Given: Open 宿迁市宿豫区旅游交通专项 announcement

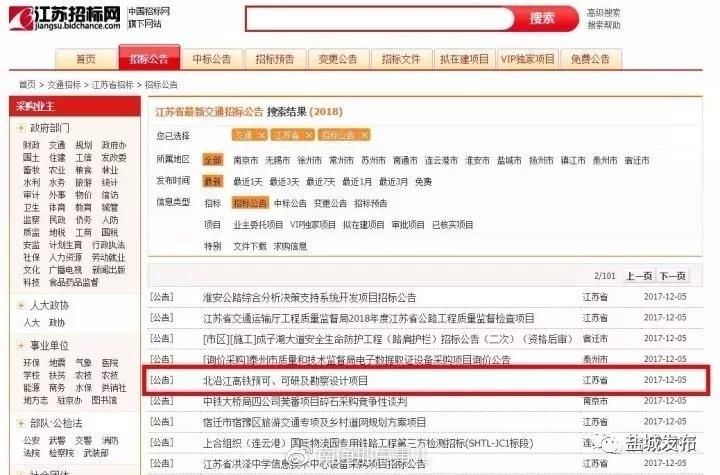Looking at the screenshot, I should coord(315,422).
